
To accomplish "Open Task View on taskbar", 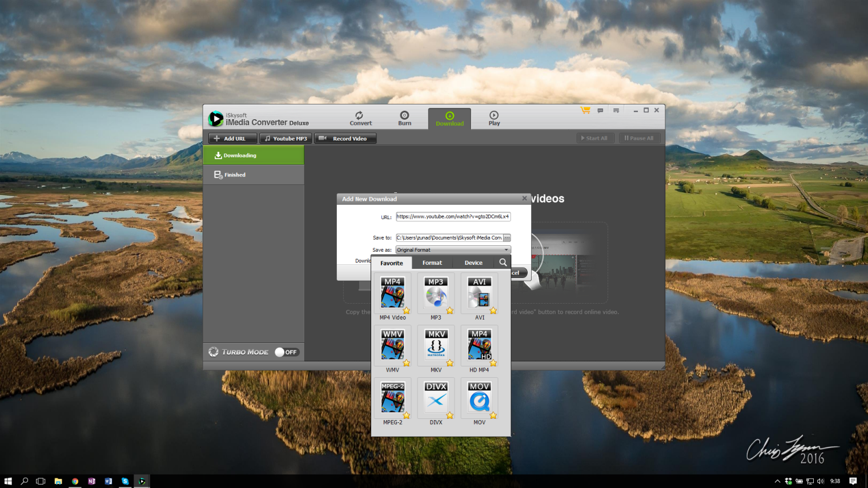I will tap(41, 481).
